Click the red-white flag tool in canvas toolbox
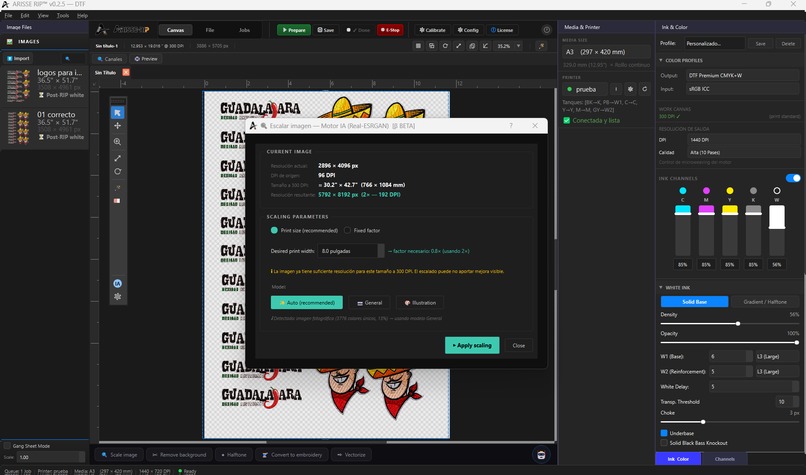The height and width of the screenshot is (475, 806). coord(117,201)
